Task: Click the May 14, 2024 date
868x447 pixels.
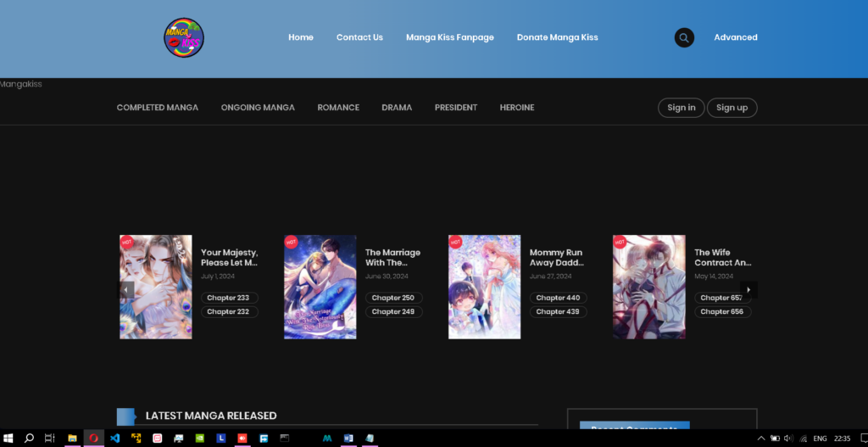Action: [714, 277]
